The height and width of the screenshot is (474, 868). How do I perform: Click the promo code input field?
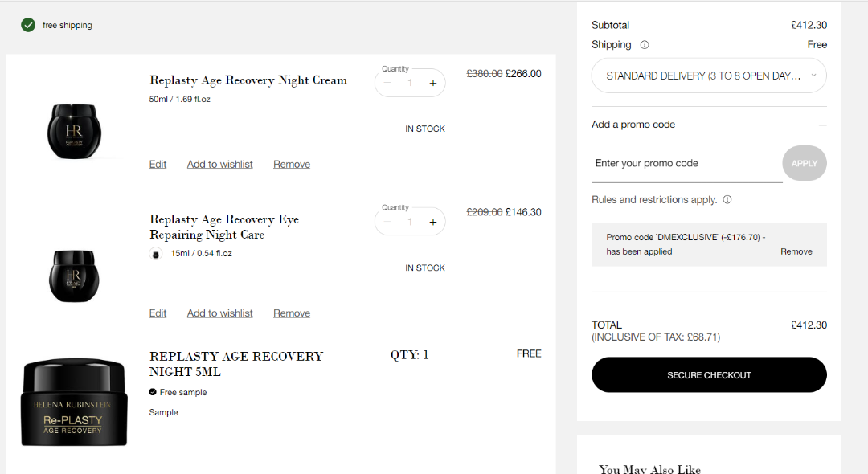point(686,163)
